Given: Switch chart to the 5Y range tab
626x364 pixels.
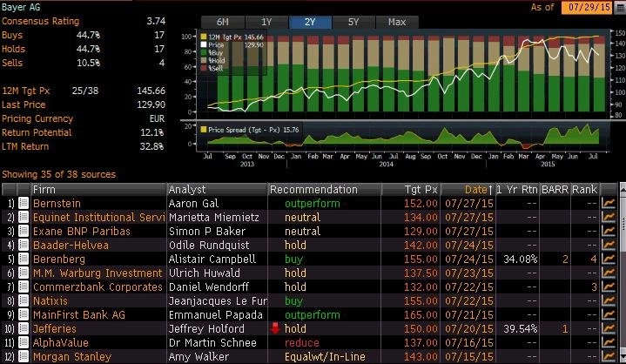Looking at the screenshot, I should 353,22.
